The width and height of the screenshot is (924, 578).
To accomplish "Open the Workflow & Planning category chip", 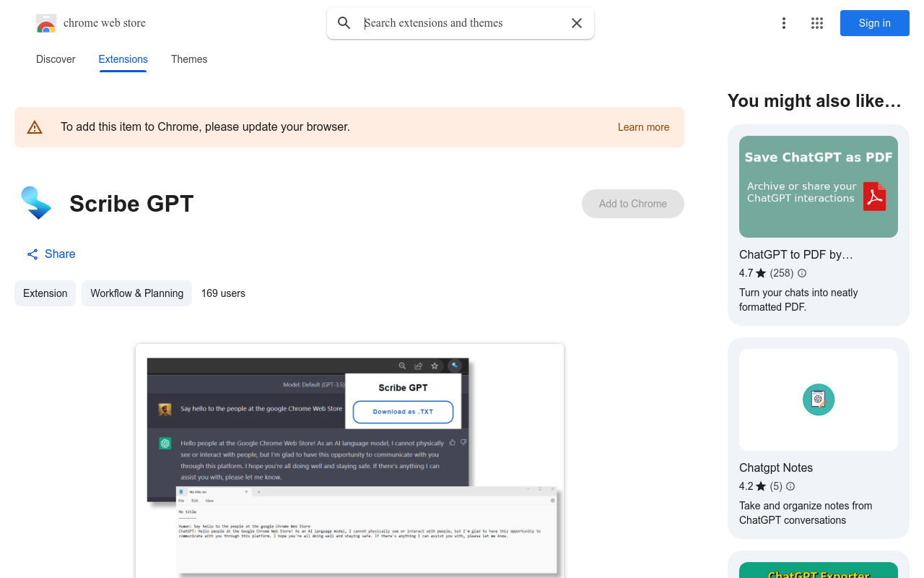I will (136, 293).
